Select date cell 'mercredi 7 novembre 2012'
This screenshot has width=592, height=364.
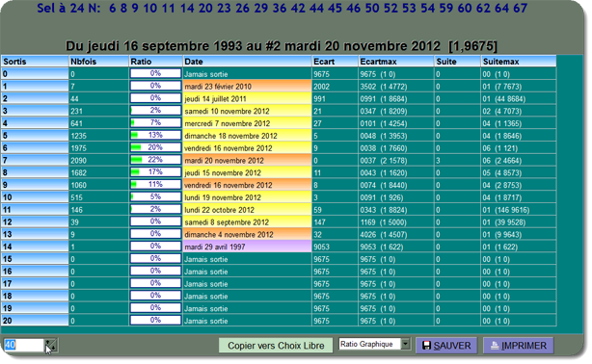247,123
